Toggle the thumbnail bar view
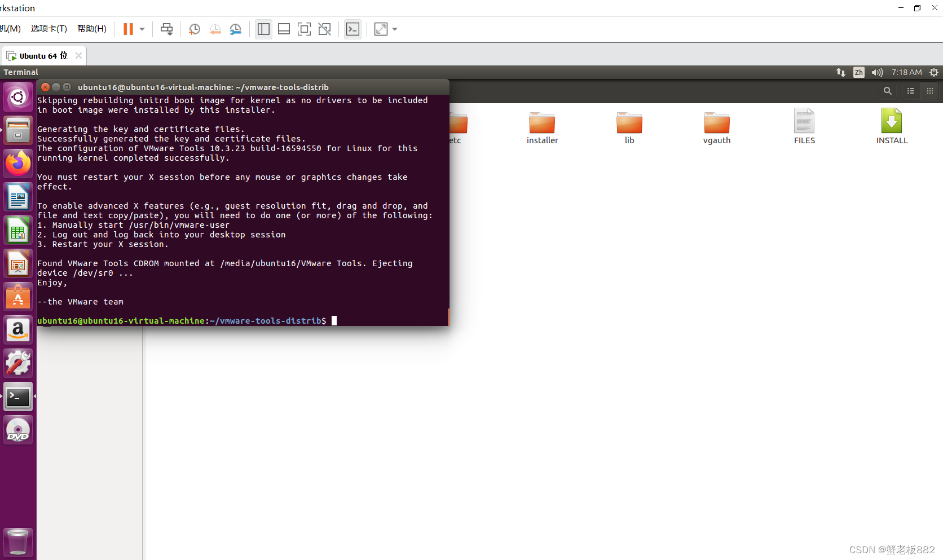The image size is (943, 560). [x=284, y=29]
